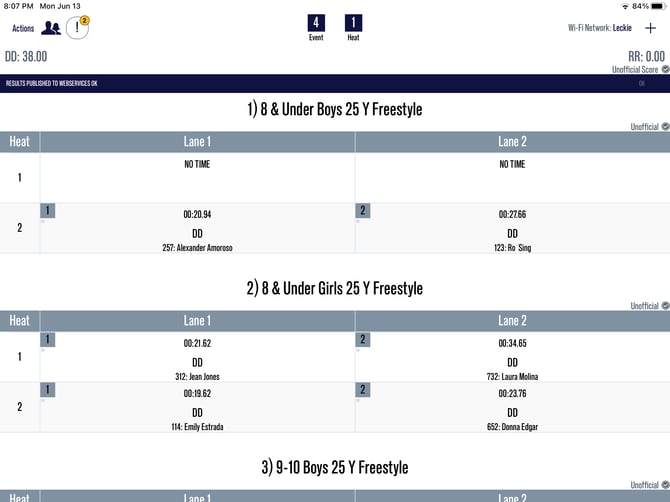Toggle Unofficial check for 8 & Under Girls

click(x=665, y=306)
